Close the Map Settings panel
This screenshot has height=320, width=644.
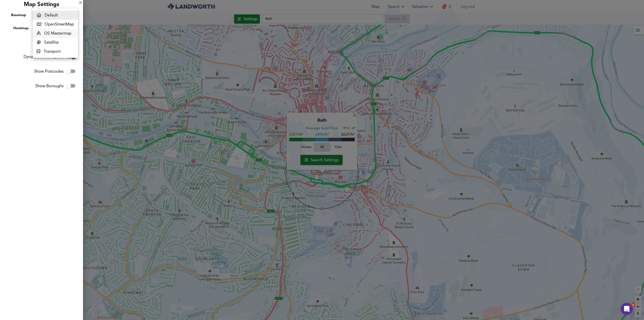click(80, 3)
